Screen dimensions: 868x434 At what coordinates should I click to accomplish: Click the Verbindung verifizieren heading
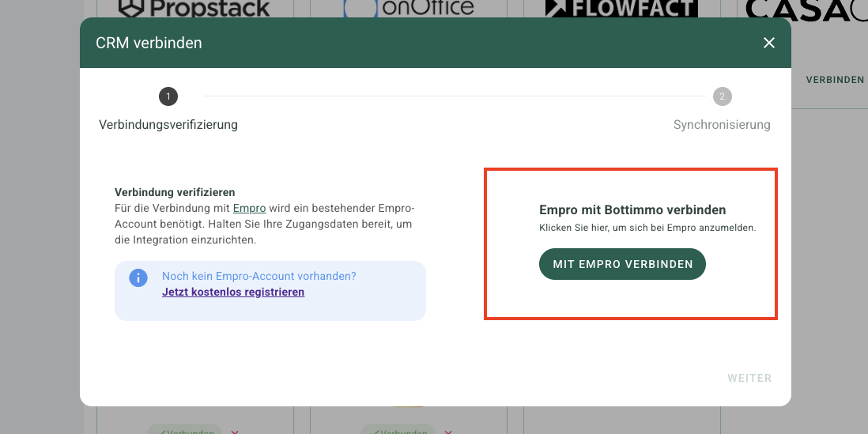175,193
